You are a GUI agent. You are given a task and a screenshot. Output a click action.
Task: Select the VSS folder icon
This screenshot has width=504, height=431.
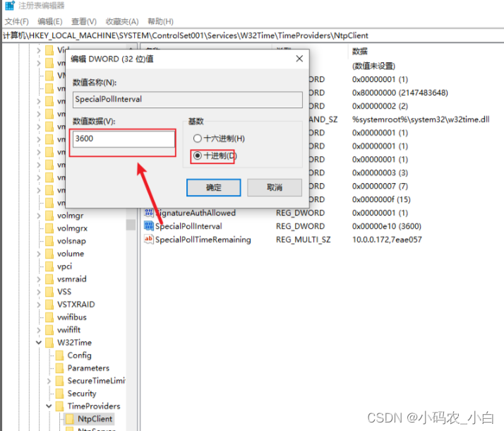49,291
